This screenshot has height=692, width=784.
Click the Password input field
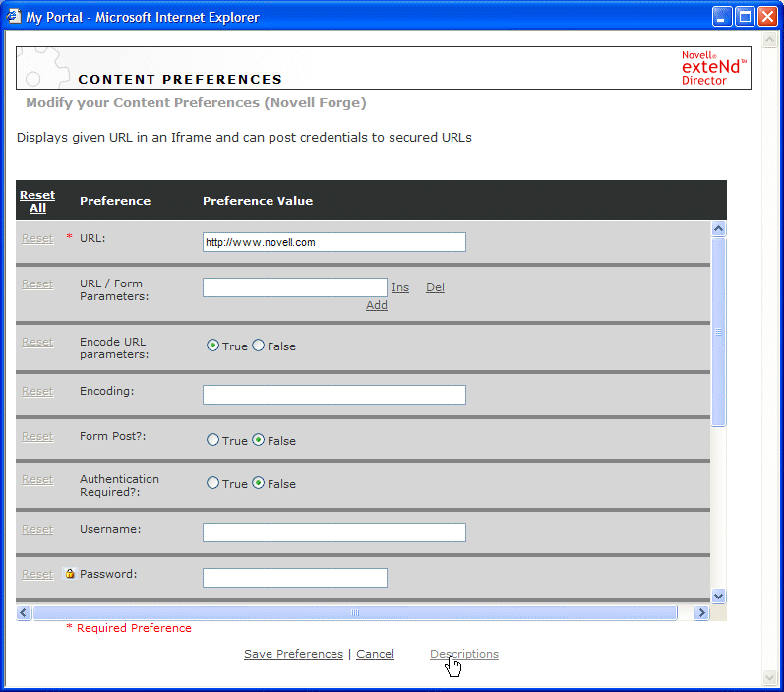[x=294, y=578]
